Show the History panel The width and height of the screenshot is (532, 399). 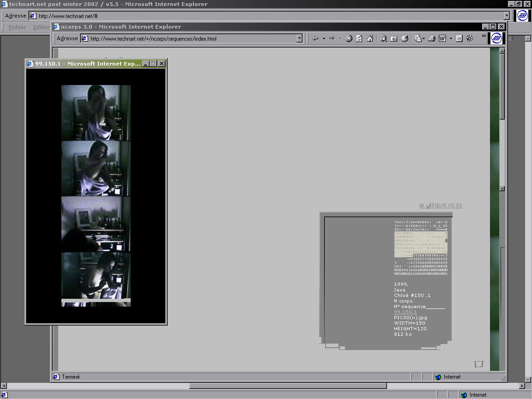click(405, 39)
